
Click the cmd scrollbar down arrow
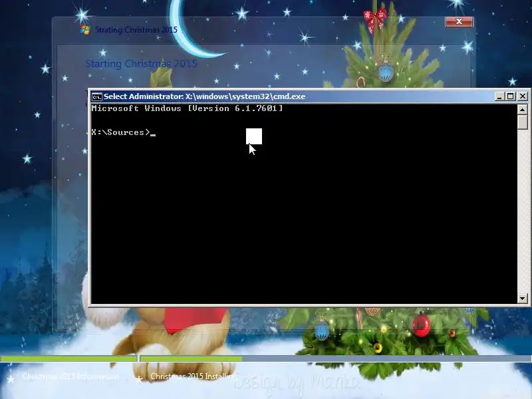(x=522, y=299)
